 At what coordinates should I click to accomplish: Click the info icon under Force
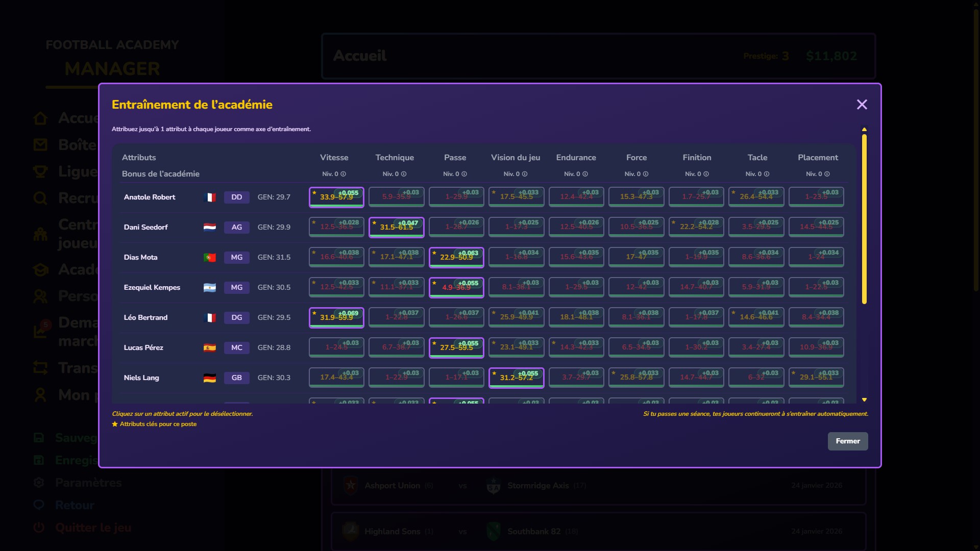(646, 174)
